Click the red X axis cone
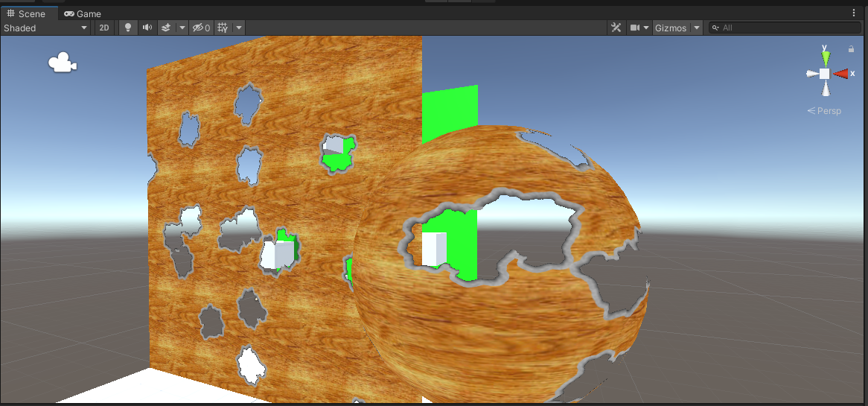 [841, 74]
